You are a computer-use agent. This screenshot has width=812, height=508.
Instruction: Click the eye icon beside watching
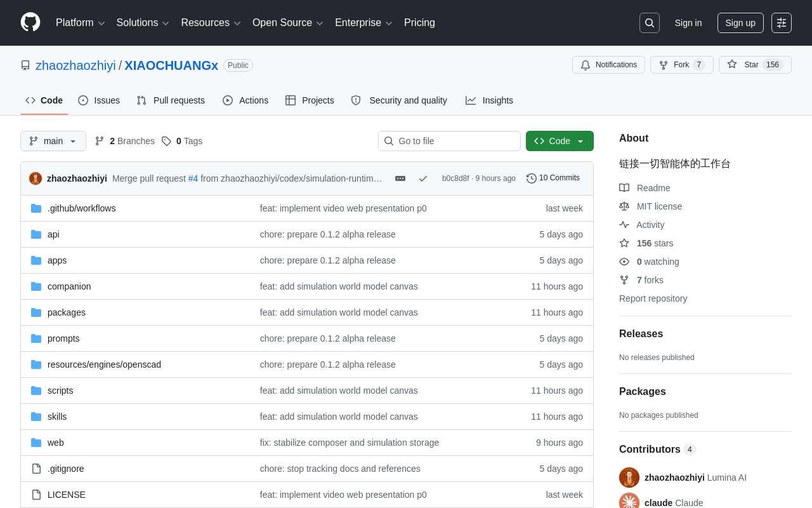624,262
